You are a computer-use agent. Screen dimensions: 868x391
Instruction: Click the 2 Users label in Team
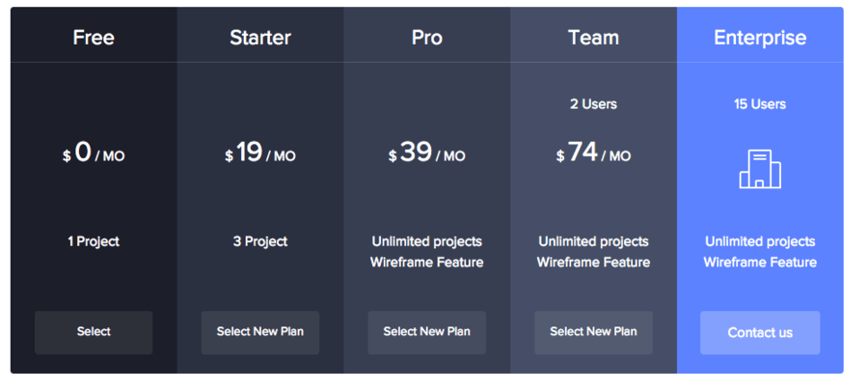tap(593, 104)
